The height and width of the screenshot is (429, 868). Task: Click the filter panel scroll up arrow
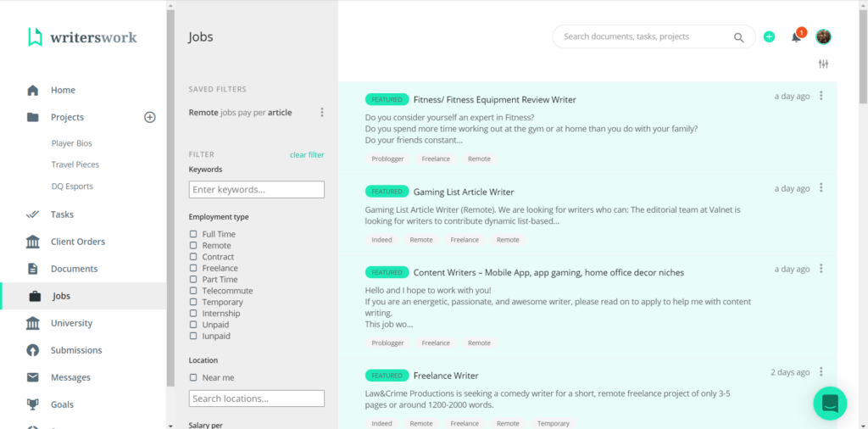[170, 5]
